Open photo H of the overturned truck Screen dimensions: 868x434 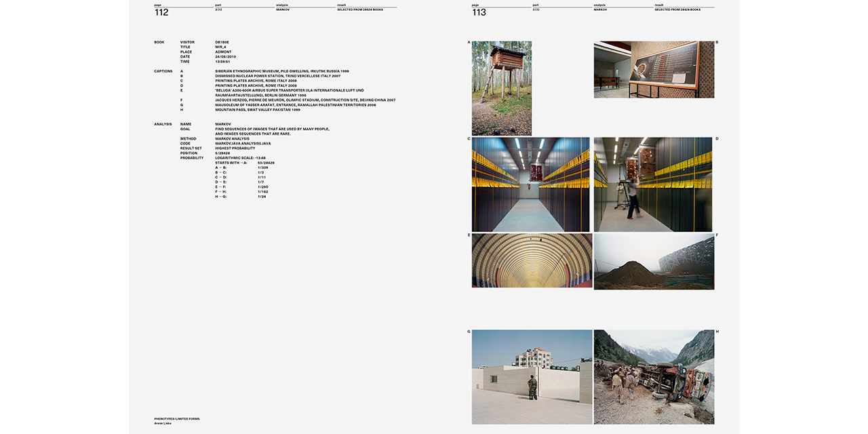tap(654, 376)
